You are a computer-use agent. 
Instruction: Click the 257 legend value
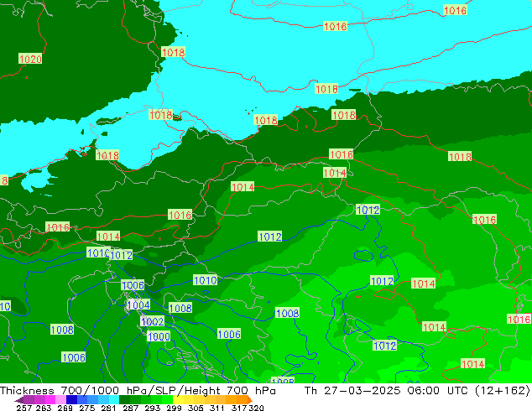pos(24,408)
